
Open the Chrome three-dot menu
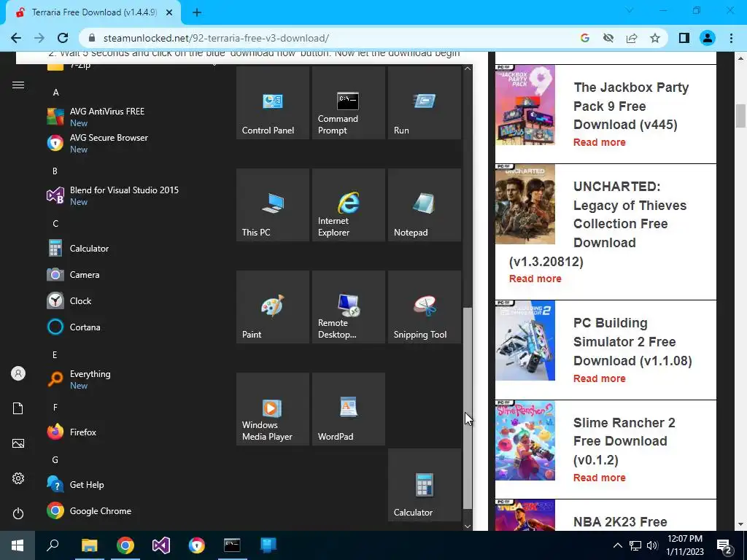pos(731,38)
